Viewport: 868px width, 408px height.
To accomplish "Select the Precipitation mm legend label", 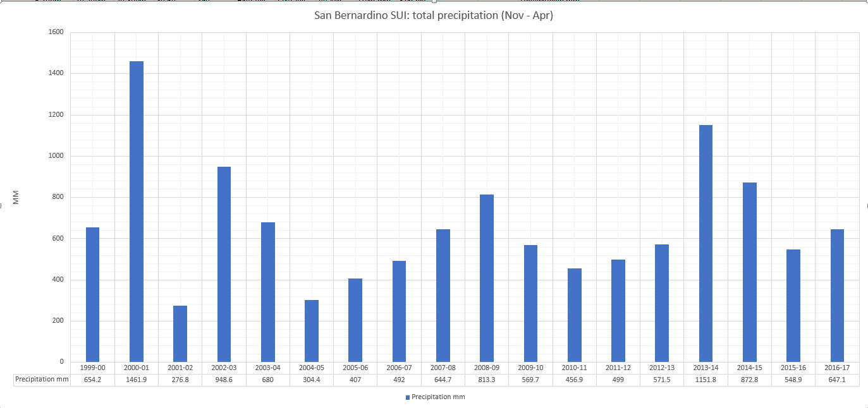I will (x=438, y=397).
